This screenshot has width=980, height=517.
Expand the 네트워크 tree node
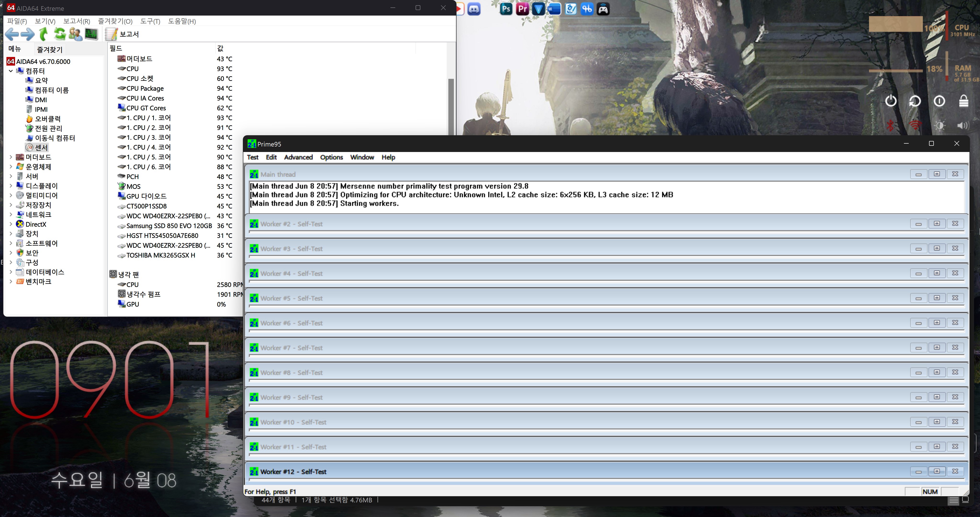pyautogui.click(x=11, y=214)
